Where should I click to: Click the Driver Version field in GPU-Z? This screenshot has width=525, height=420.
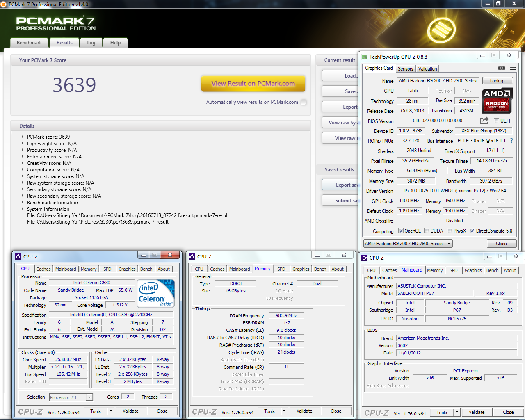point(455,191)
